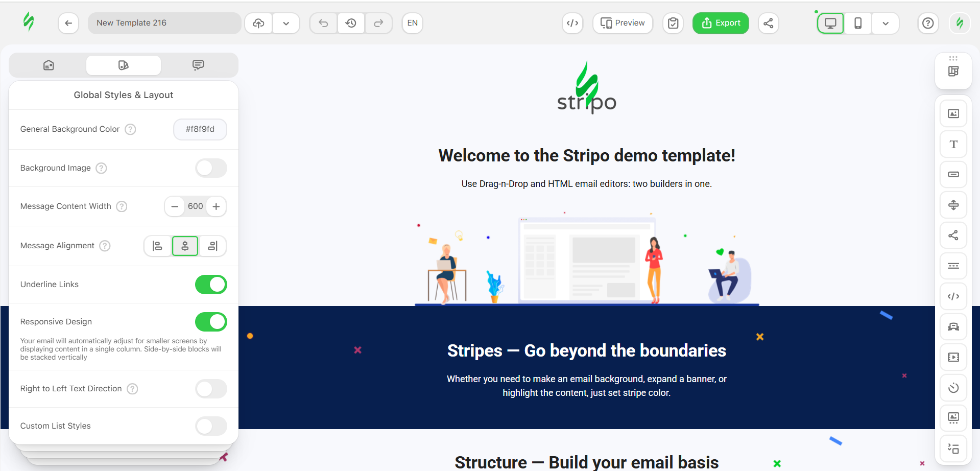This screenshot has height=471, width=980.
Task: Insert a Social networks block
Action: click(953, 235)
